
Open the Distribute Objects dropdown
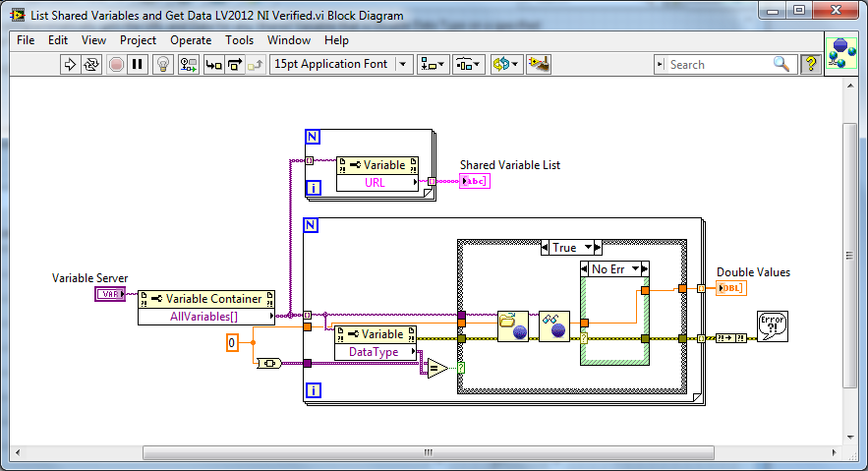click(x=469, y=64)
